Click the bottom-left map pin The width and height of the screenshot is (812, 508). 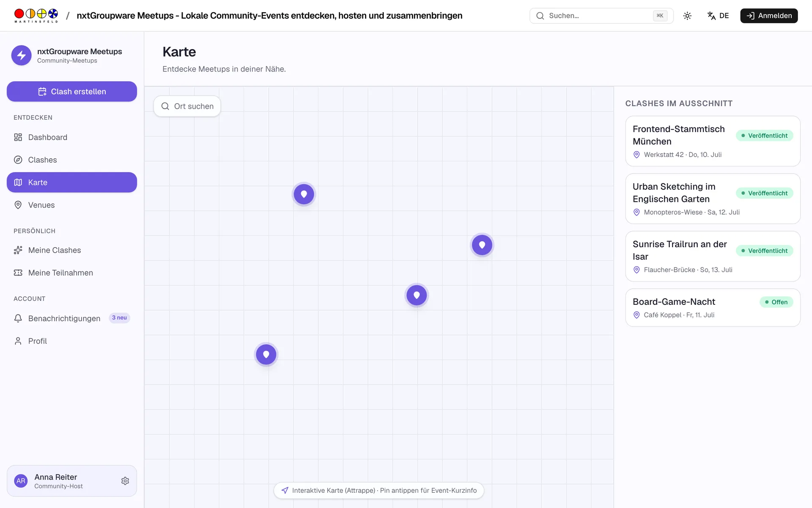coord(266,354)
